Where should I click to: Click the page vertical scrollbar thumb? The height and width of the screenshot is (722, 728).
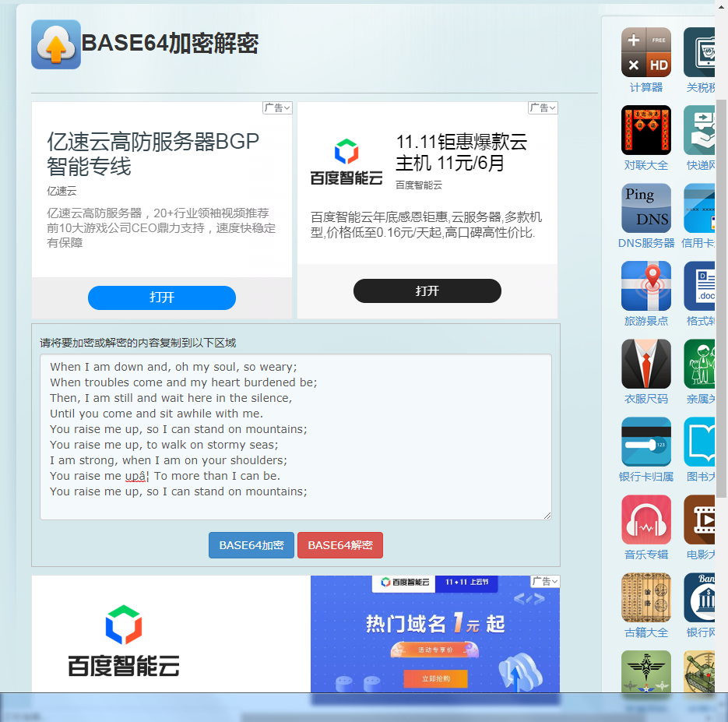pyautogui.click(x=722, y=298)
